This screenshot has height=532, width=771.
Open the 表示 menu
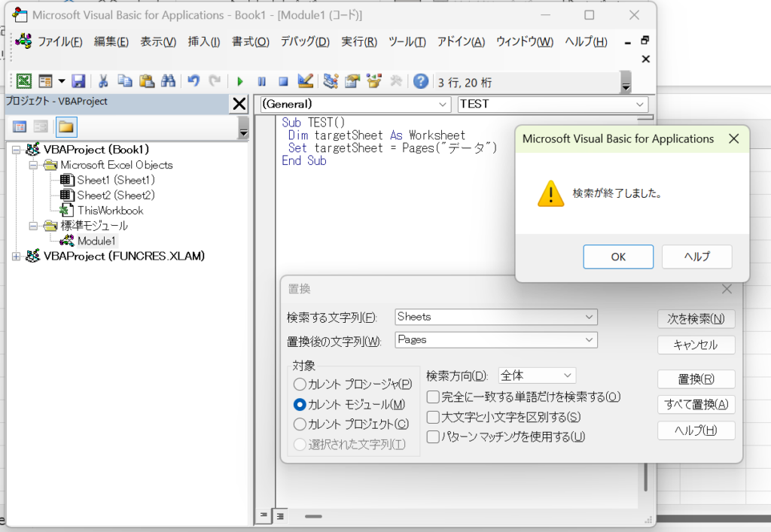point(158,41)
